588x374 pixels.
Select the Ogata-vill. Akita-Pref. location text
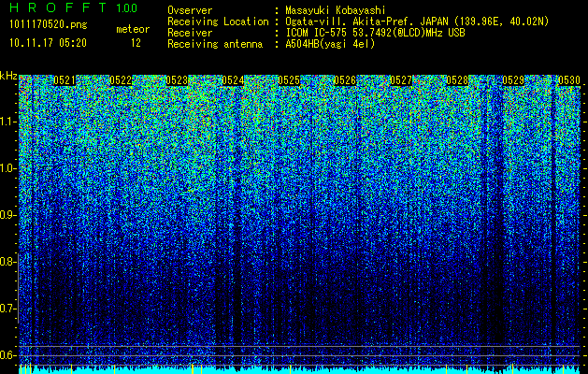[x=417, y=22]
